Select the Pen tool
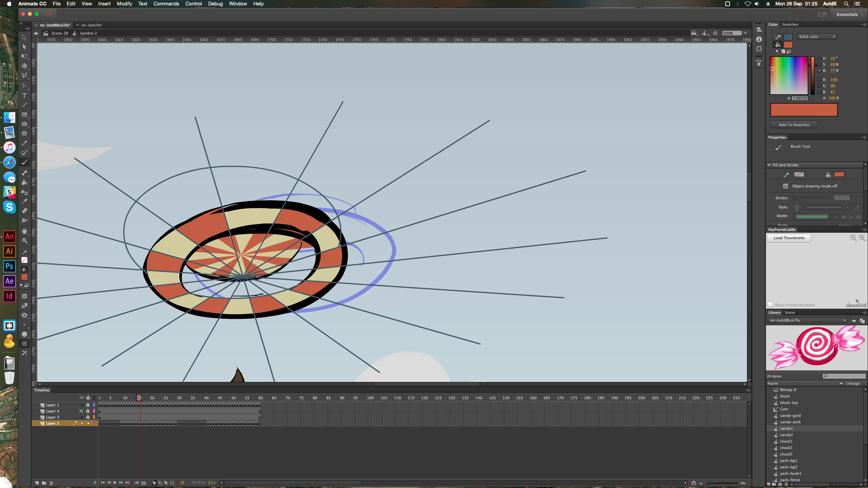868x488 pixels. coord(24,86)
